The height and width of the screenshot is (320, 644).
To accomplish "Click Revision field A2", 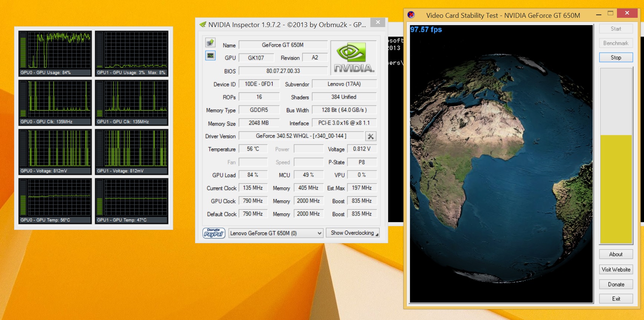I will 315,58.
